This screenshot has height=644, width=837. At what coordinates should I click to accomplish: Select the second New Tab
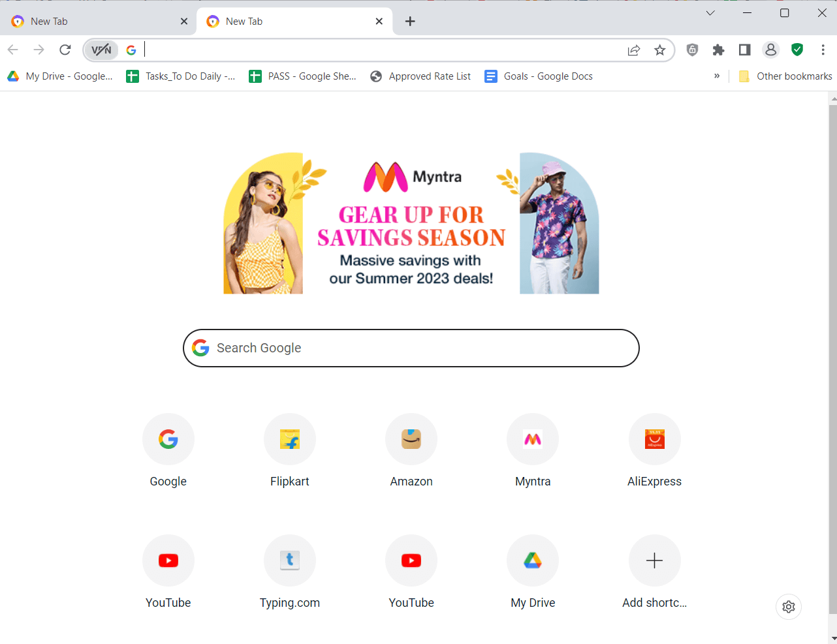[294, 22]
